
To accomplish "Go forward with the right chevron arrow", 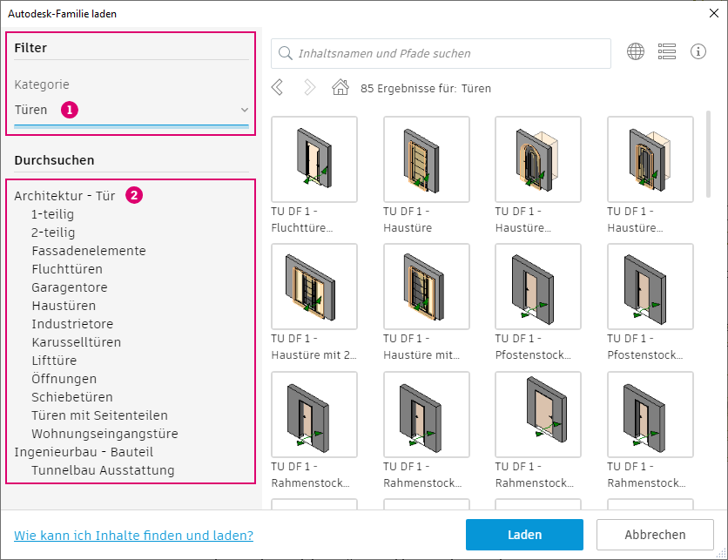I will pyautogui.click(x=310, y=87).
